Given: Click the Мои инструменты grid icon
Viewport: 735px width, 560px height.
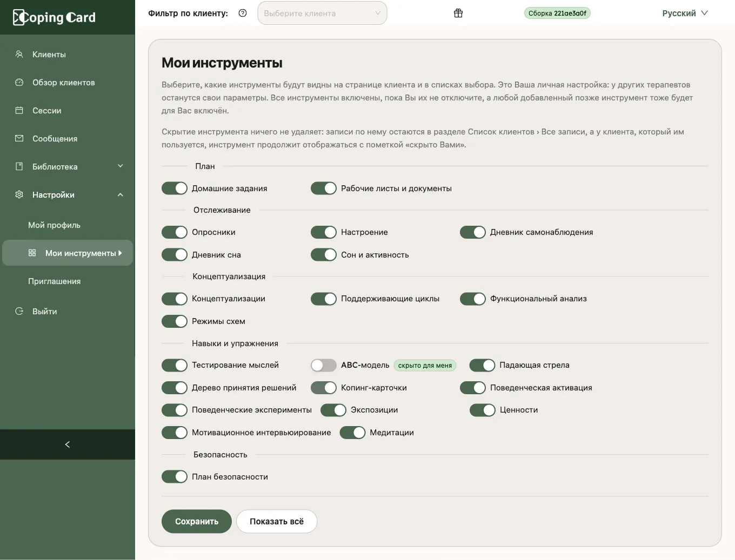Looking at the screenshot, I should 32,253.
